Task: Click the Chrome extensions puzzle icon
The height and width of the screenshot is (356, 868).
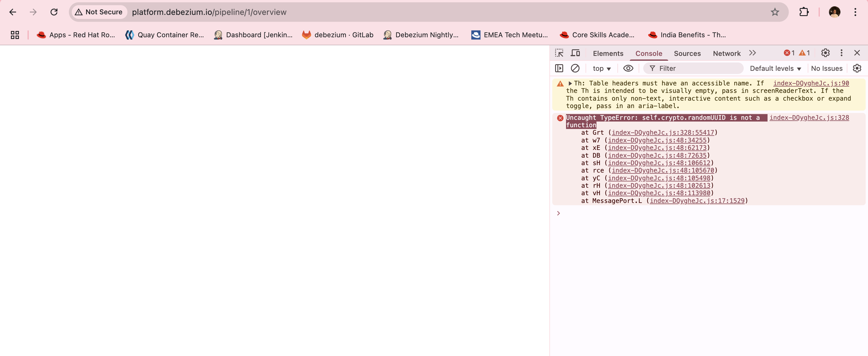Action: point(804,12)
